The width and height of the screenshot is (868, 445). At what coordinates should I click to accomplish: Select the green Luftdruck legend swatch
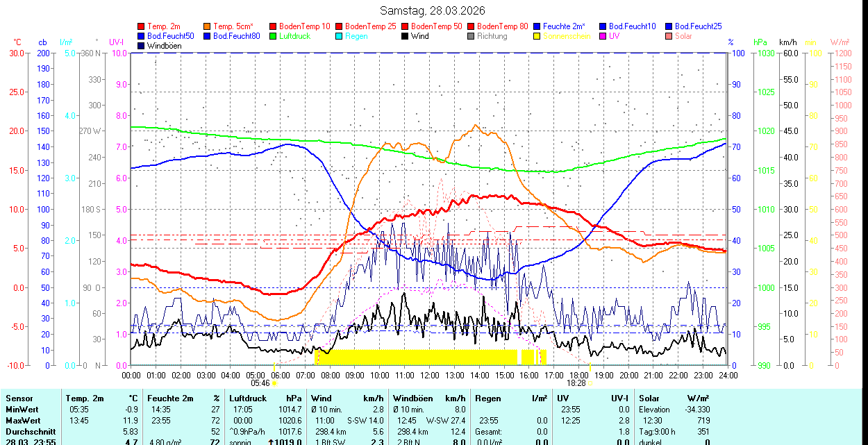coord(274,36)
